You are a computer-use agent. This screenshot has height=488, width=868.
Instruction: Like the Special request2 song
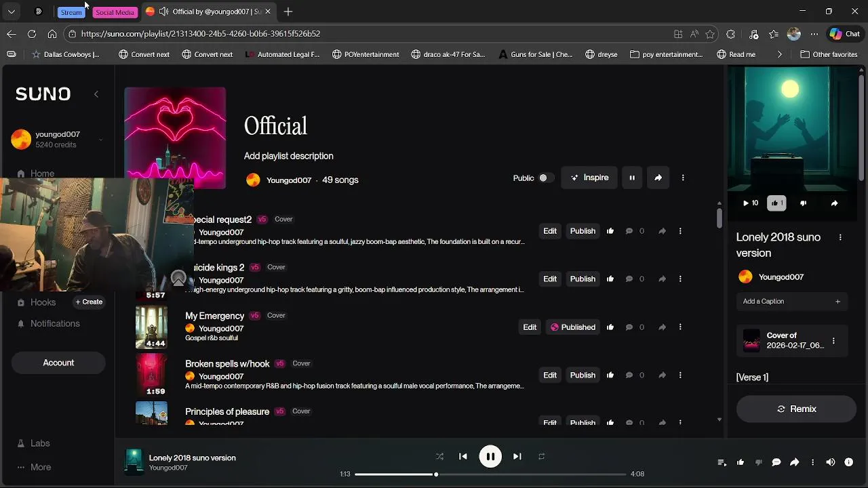tap(610, 231)
